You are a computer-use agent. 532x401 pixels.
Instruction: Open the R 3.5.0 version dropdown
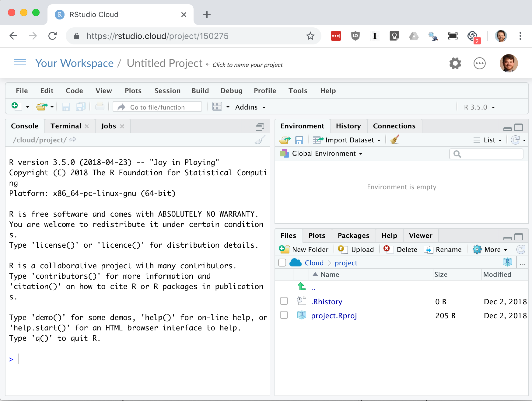pyautogui.click(x=478, y=107)
